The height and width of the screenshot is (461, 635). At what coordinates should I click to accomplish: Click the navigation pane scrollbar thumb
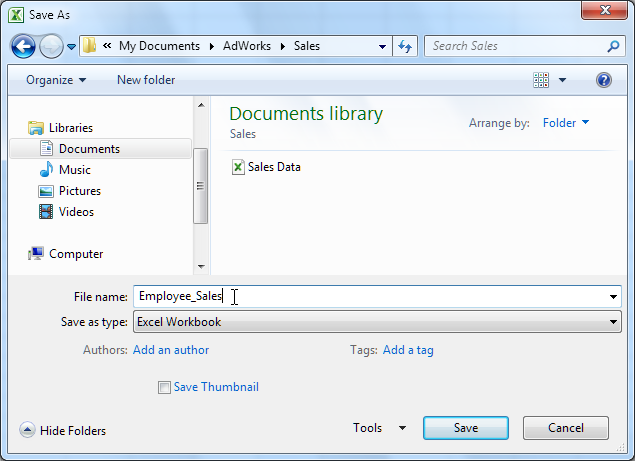point(200,186)
